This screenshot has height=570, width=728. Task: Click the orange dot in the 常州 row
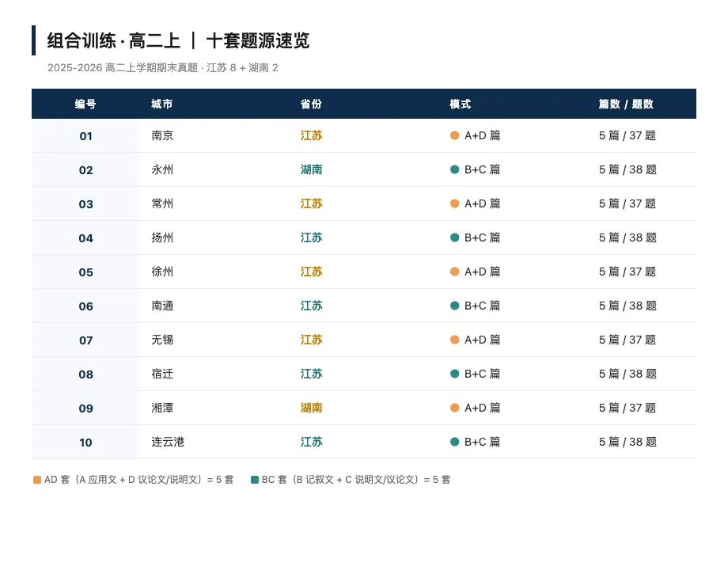coord(454,203)
